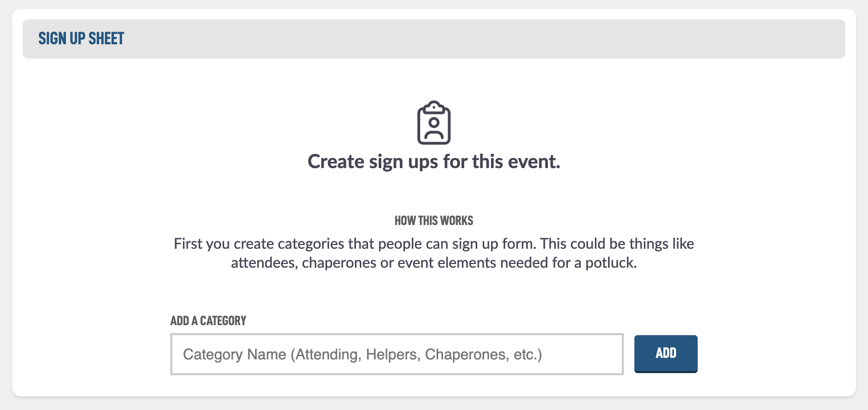Click the gray SIGN UP SHEET header bar
Image resolution: width=868 pixels, height=410 pixels.
tap(434, 39)
